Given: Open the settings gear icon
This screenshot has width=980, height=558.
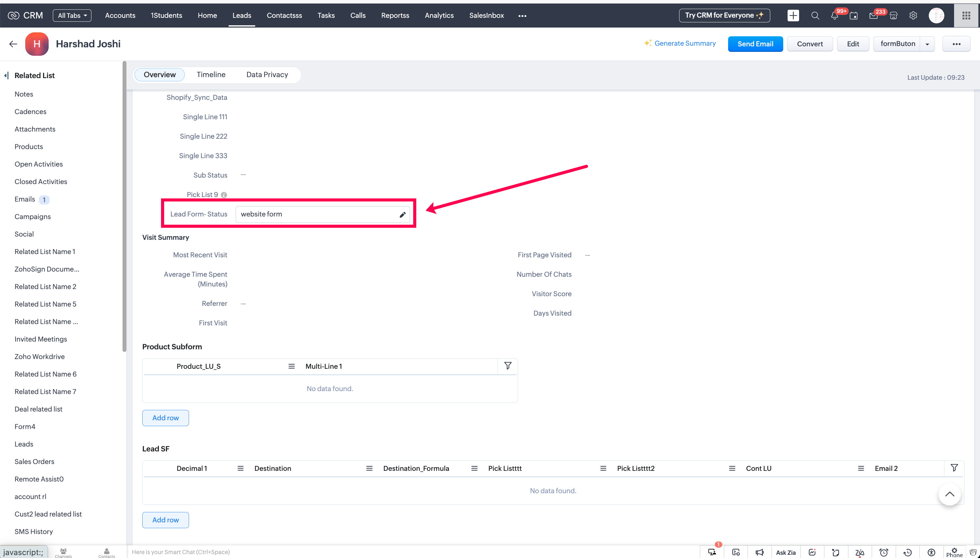Looking at the screenshot, I should 913,16.
